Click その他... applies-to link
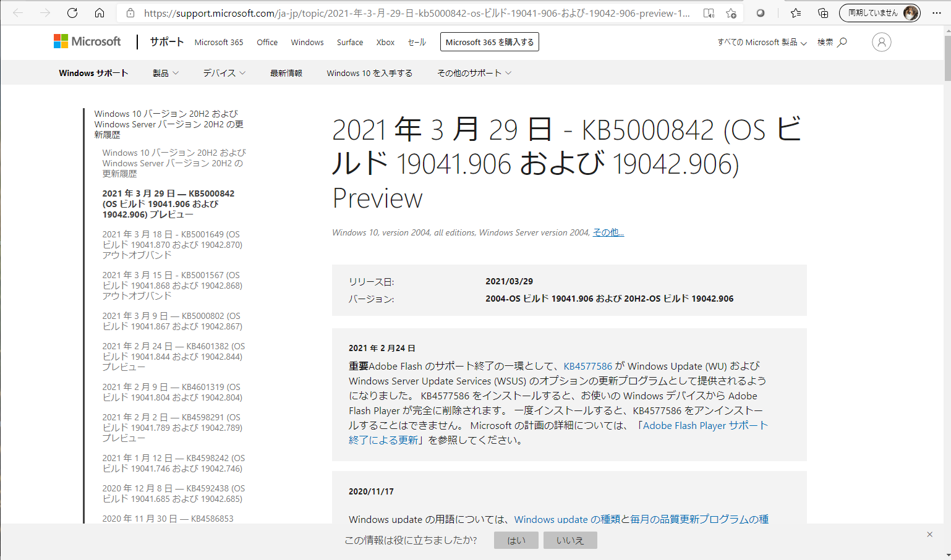This screenshot has height=560, width=951. (608, 232)
